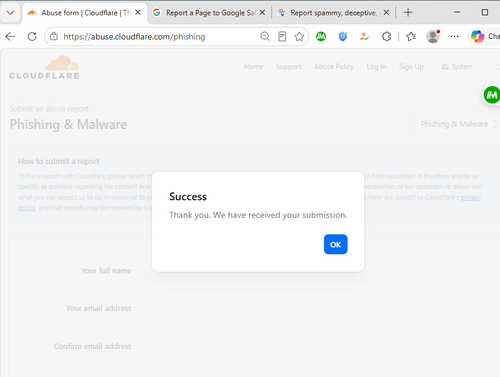The image size is (500, 377).
Task: Click the 'How to submit a report' heading
Action: tap(58, 161)
